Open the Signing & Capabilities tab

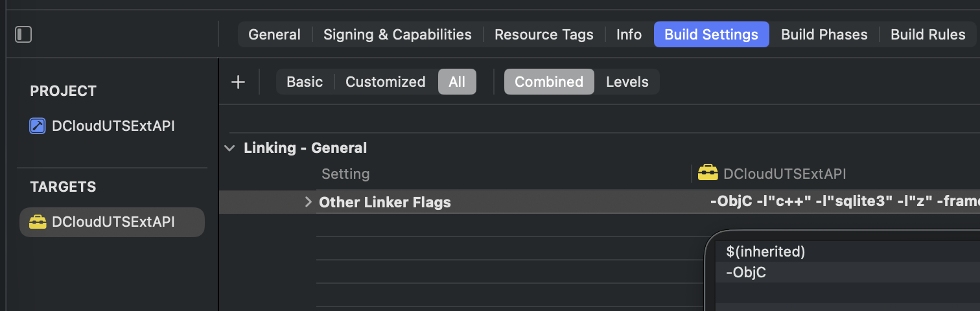[x=397, y=34]
